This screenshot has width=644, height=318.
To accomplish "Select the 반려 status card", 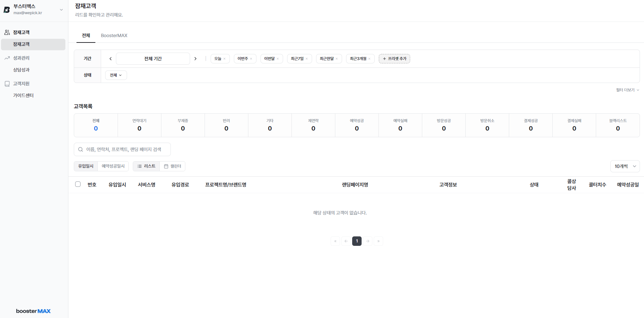I will 226,125.
